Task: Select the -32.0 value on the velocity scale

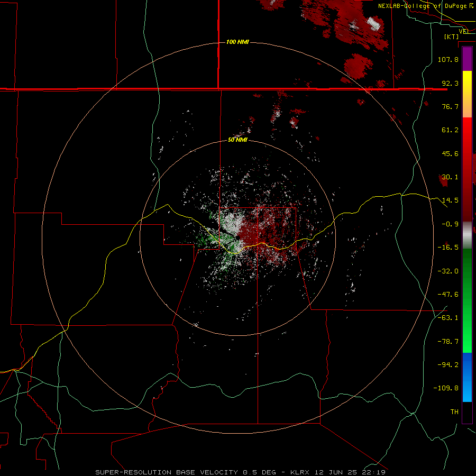Action: point(448,271)
